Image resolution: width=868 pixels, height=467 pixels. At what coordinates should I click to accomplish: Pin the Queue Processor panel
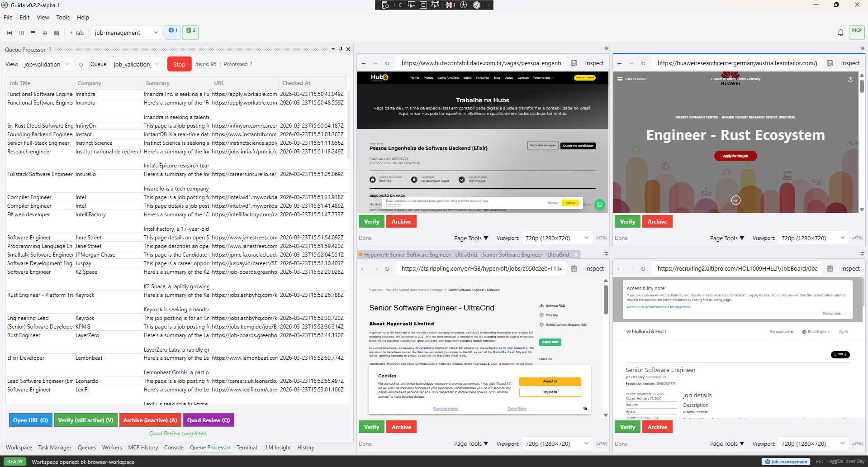tap(341, 49)
